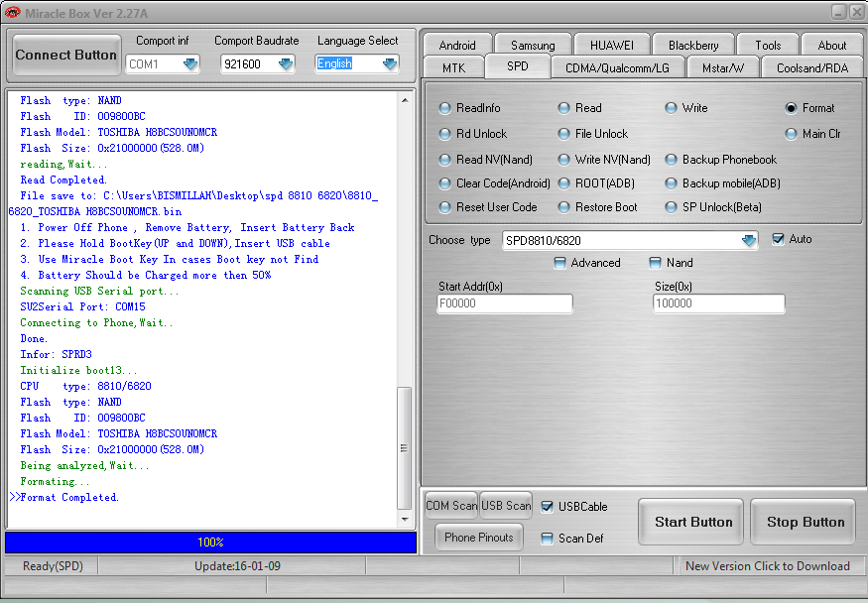868x603 pixels.
Task: Select the Format radio option
Action: tap(809, 108)
